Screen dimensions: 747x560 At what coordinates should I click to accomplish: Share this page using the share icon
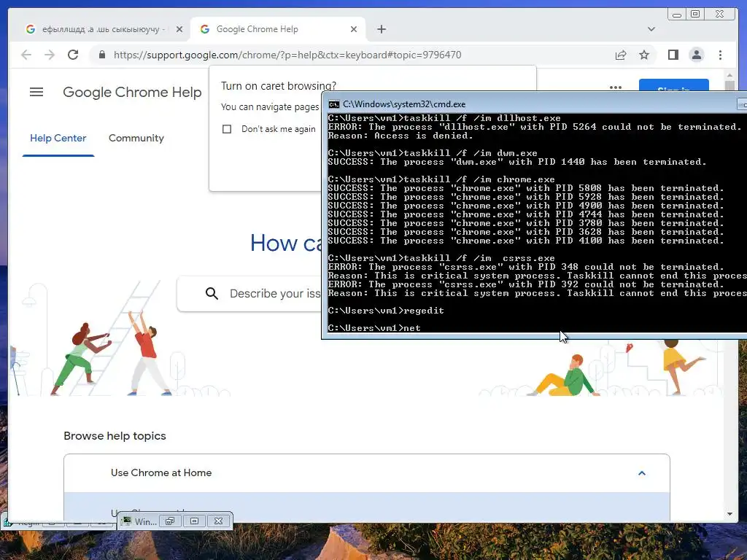(621, 55)
